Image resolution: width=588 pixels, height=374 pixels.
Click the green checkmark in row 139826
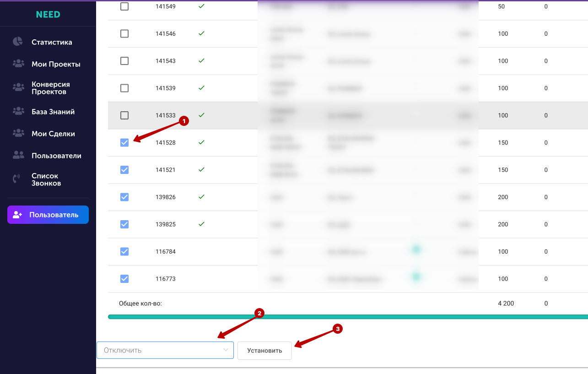pos(201,196)
